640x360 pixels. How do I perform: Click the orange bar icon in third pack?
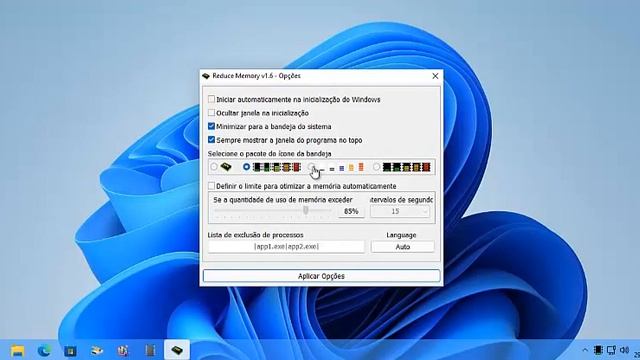tap(351, 168)
